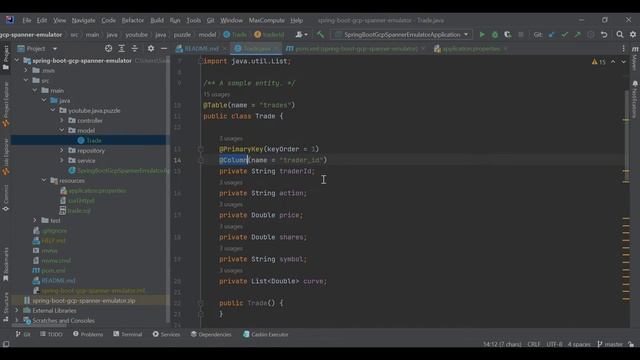Screen dimensions: 640x360
Task: Collapse the src folder
Action: (26, 80)
